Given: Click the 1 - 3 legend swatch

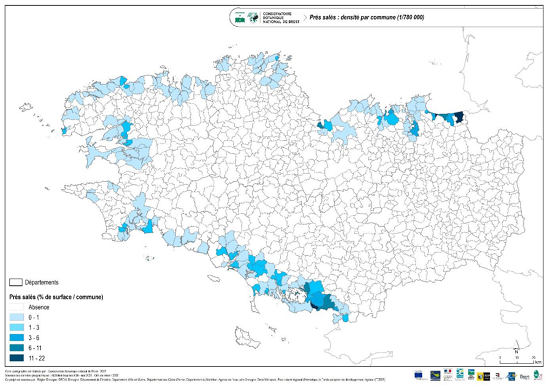Looking at the screenshot, I should [16, 328].
